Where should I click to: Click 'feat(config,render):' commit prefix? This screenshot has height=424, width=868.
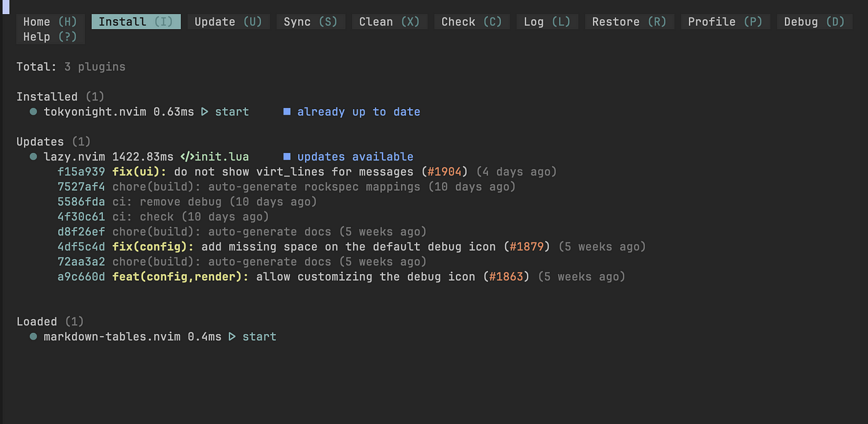pos(180,276)
